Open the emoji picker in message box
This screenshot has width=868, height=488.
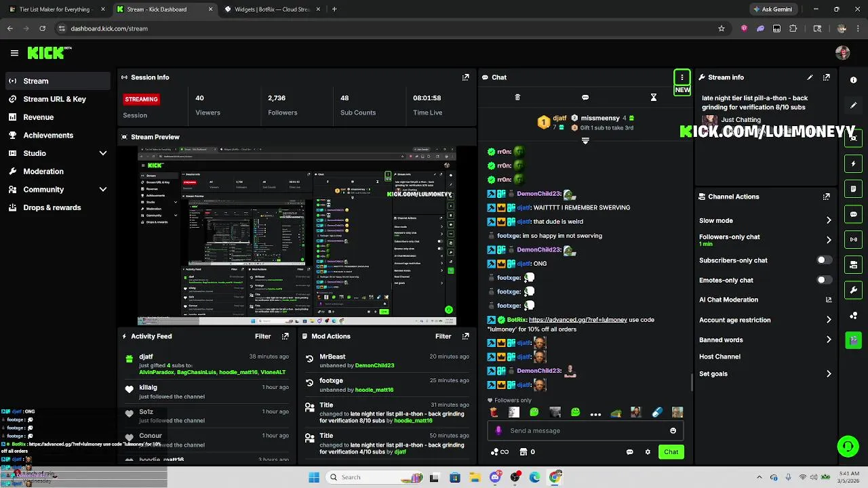point(673,430)
